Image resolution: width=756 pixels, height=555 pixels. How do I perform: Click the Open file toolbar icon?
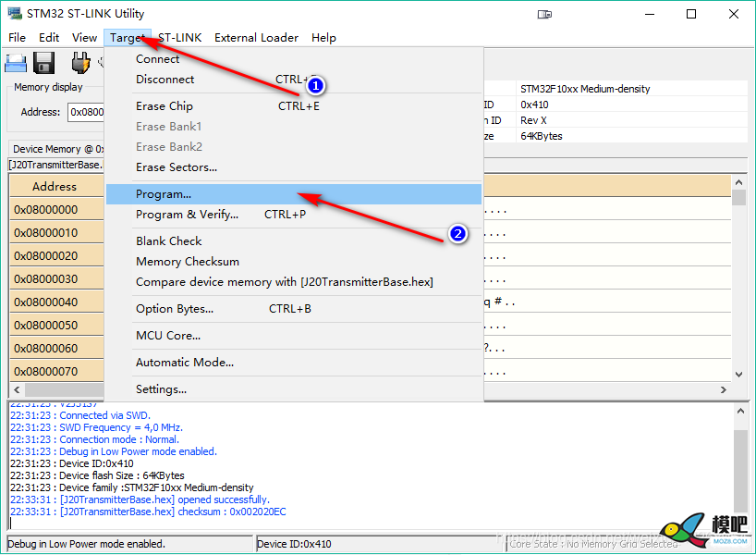pos(16,64)
